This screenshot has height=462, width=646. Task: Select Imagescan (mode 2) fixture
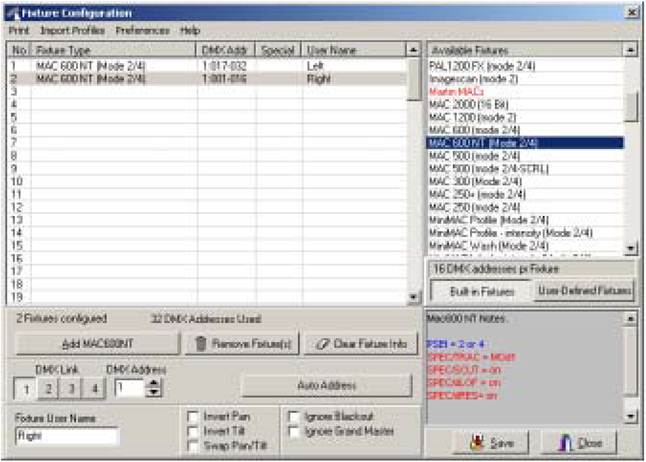tap(525, 78)
